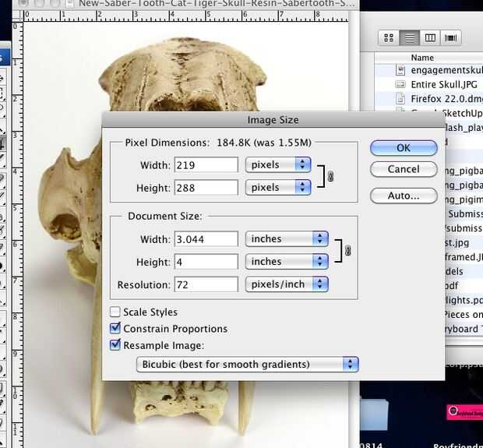Click the pixel dimensions chain link icon
This screenshot has width=483, height=448.
330,177
